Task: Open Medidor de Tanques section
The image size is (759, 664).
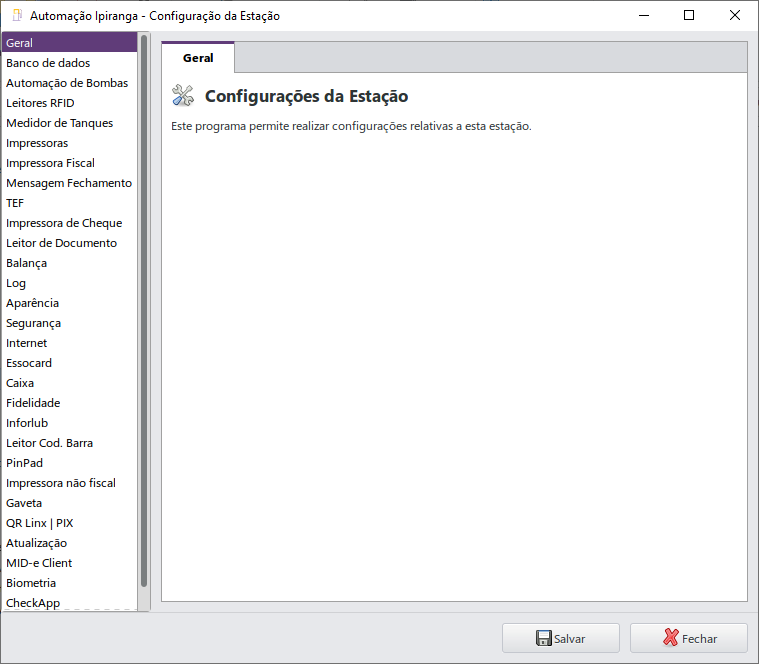Action: [x=70, y=123]
